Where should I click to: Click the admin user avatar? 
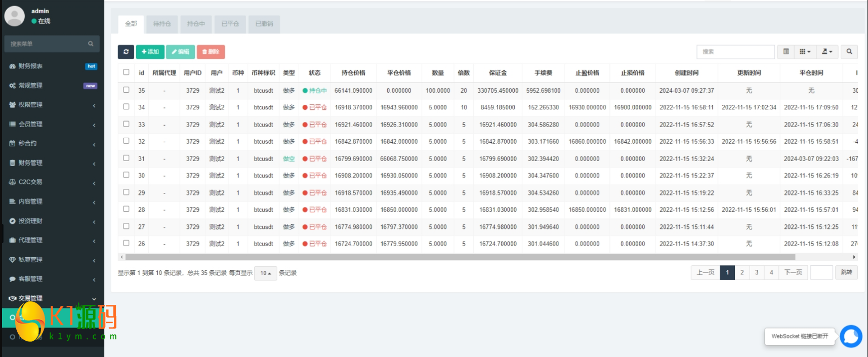tap(15, 16)
